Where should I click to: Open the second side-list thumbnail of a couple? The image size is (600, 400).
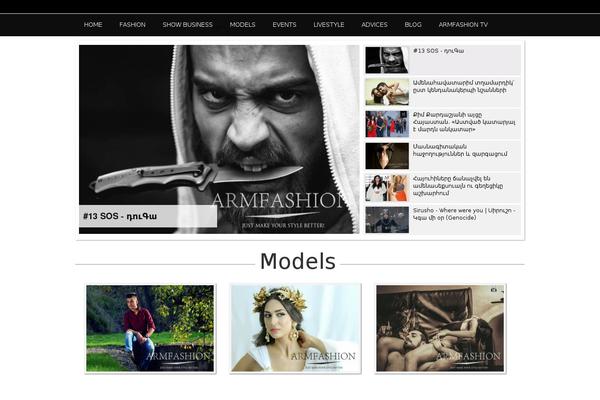[387, 92]
